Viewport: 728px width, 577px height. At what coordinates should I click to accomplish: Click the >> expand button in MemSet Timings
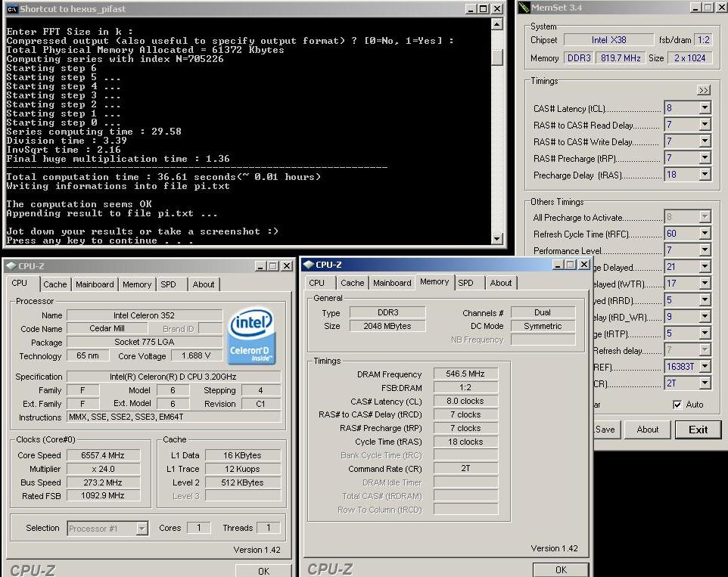(704, 90)
